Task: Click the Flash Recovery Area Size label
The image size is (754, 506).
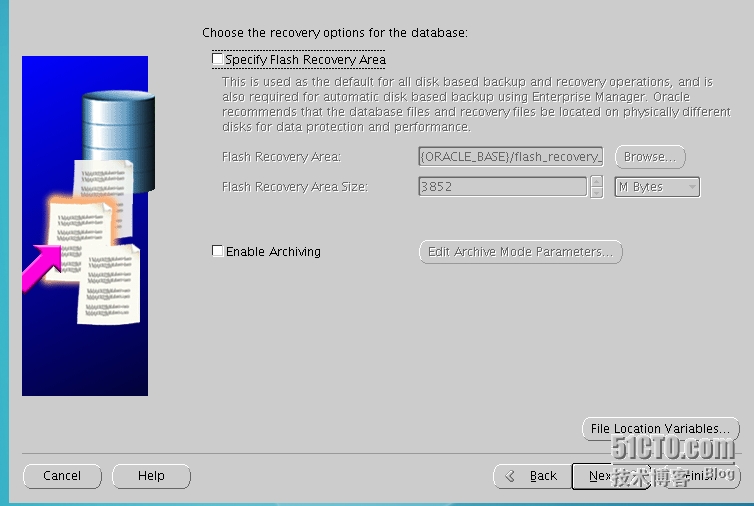Action: click(295, 187)
